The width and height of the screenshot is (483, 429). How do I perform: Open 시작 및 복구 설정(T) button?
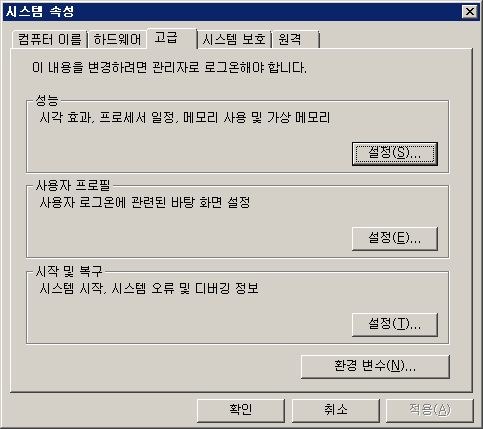395,324
